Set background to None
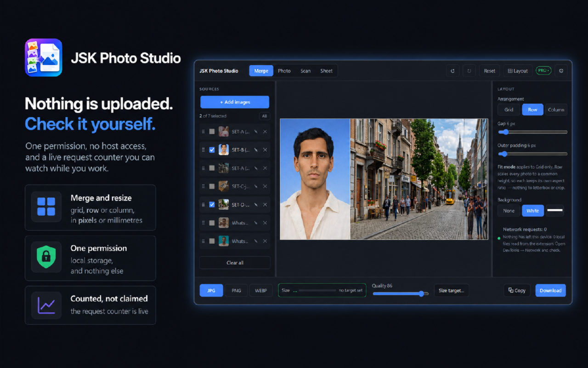The width and height of the screenshot is (588, 368). click(509, 211)
